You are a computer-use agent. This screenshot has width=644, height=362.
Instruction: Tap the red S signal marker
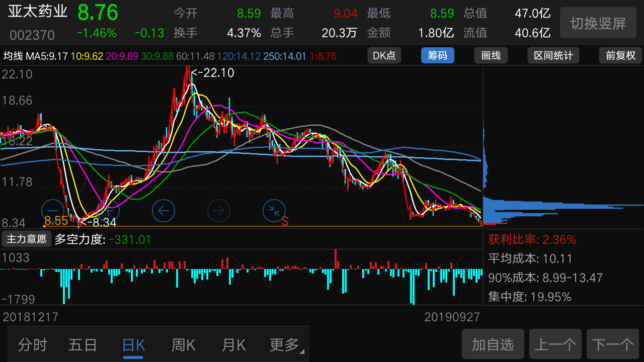285,221
